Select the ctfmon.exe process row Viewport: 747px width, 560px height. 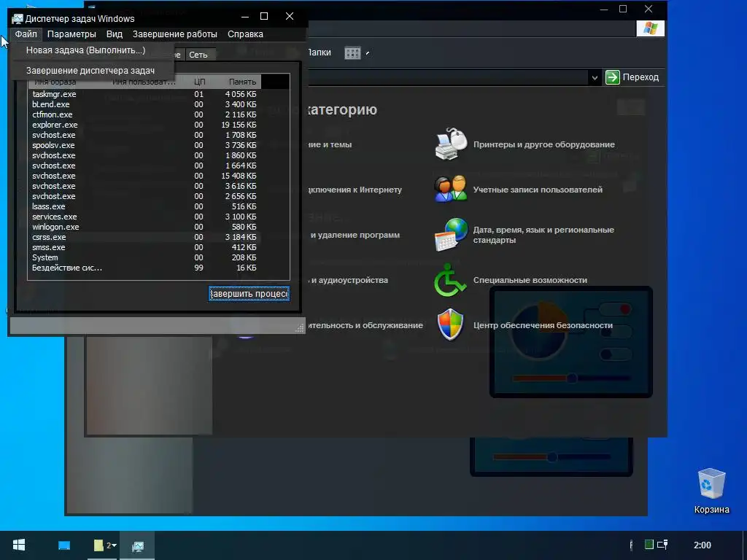click(x=144, y=114)
